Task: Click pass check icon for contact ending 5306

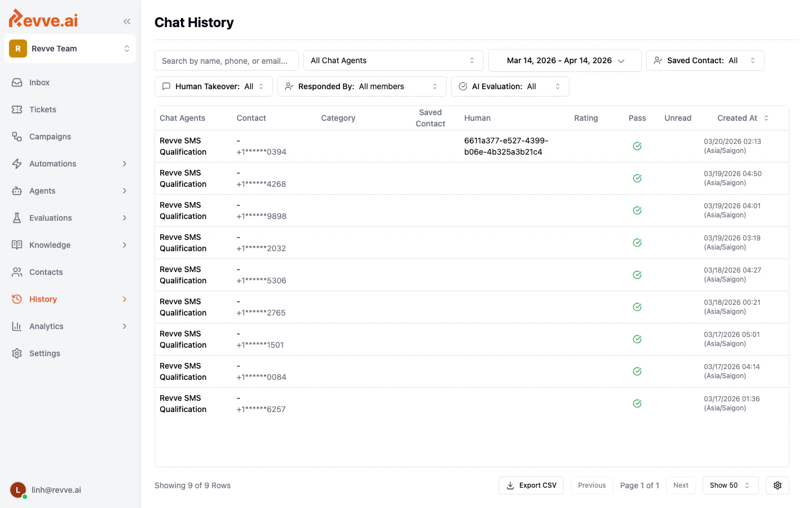Action: click(x=637, y=275)
